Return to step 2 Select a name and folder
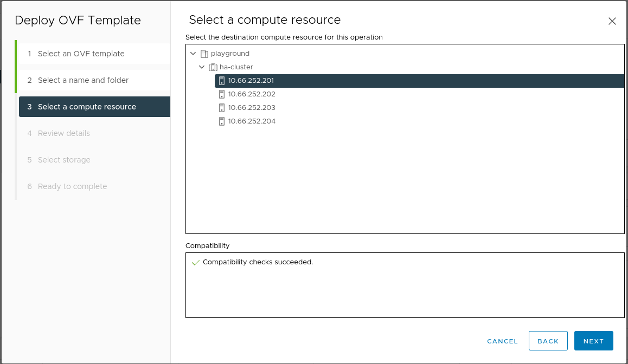 click(x=84, y=80)
